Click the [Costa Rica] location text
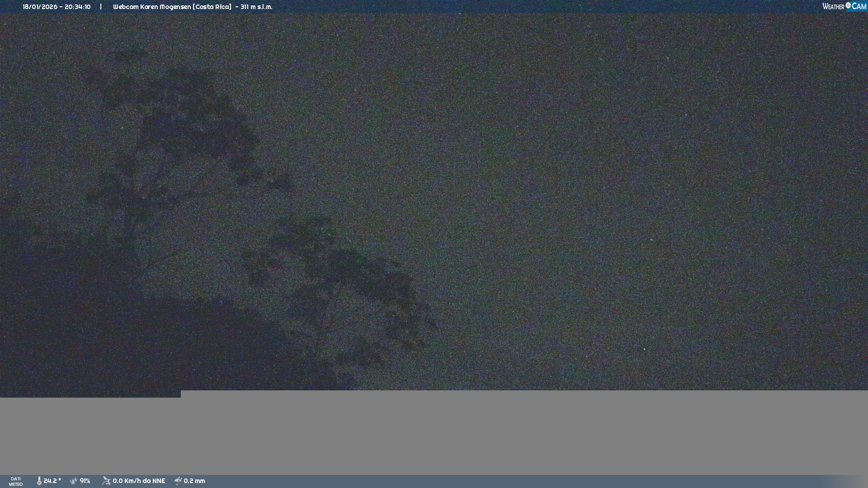The image size is (868, 488). (212, 7)
